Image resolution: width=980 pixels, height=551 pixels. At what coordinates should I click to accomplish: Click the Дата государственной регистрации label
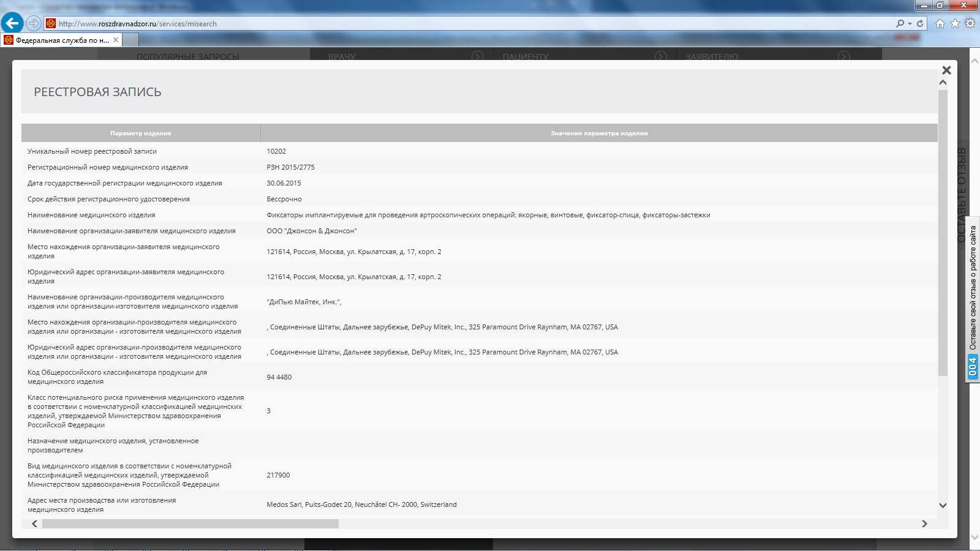124,183
